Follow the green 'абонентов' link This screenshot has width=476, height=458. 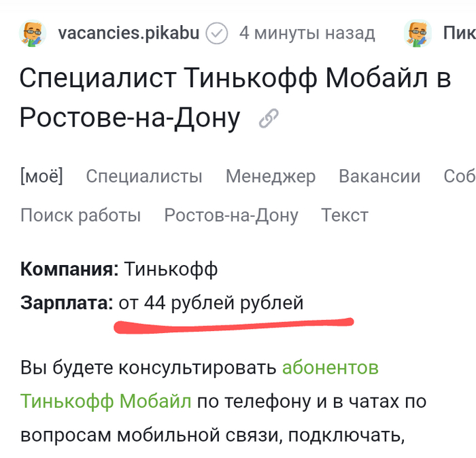(330, 368)
